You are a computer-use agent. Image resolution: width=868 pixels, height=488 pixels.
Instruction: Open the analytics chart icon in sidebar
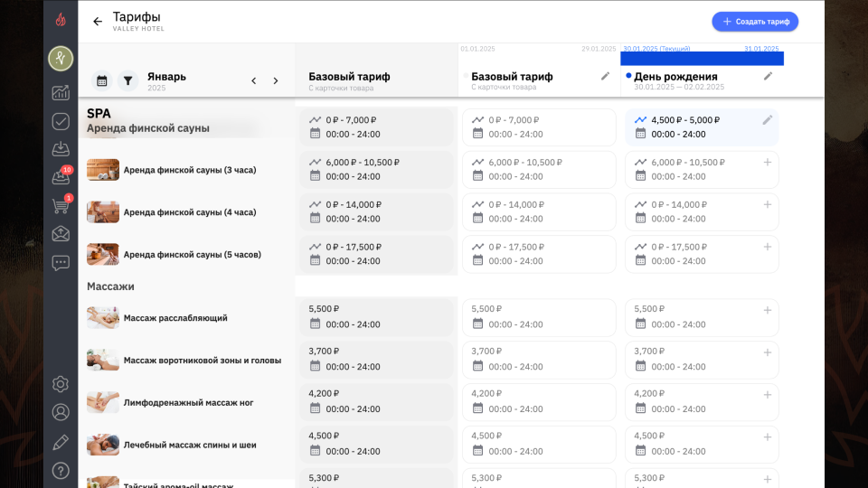coord(61,92)
